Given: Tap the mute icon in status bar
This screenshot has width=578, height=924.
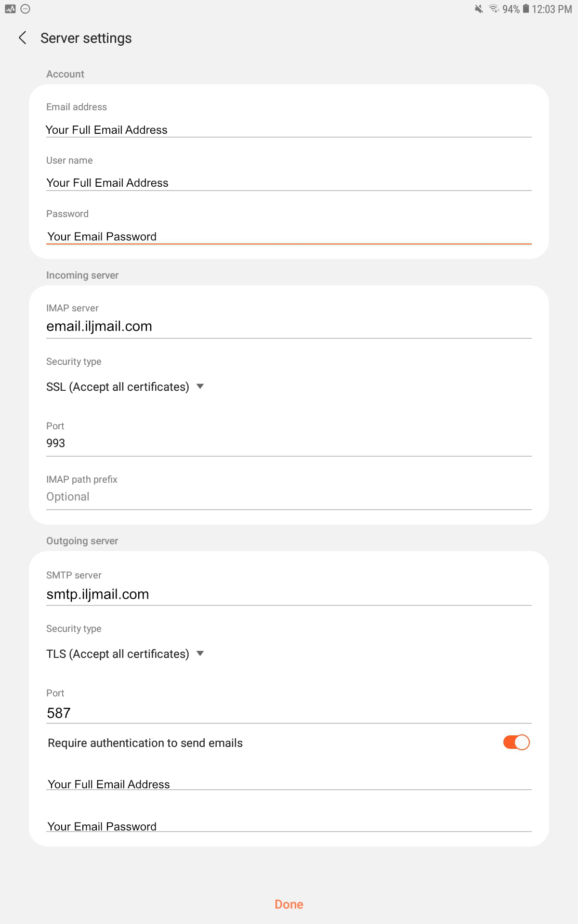Looking at the screenshot, I should coord(479,9).
